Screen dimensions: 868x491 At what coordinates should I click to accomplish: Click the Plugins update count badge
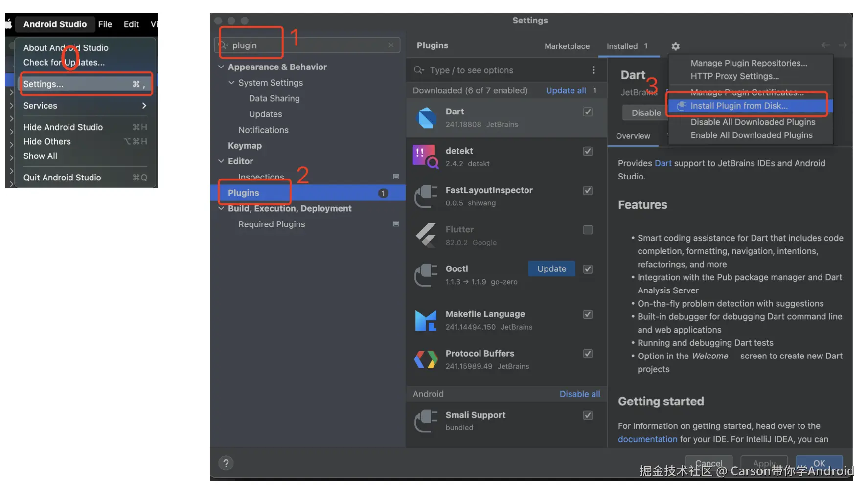383,193
